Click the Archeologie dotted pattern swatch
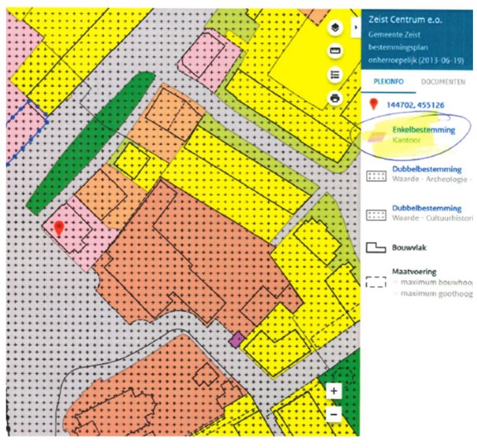Image resolution: width=477 pixels, height=448 pixels. [x=376, y=176]
